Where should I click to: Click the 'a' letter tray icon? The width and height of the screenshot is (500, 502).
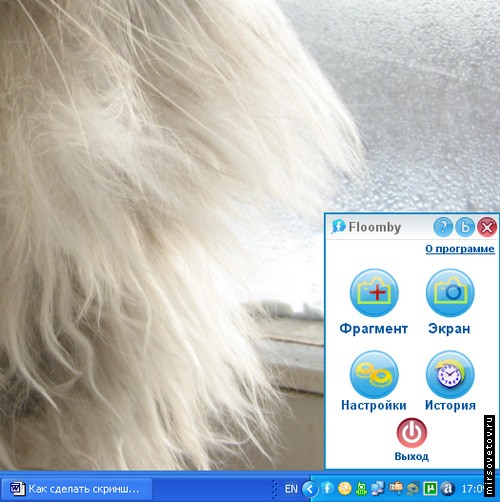pyautogui.click(x=447, y=489)
